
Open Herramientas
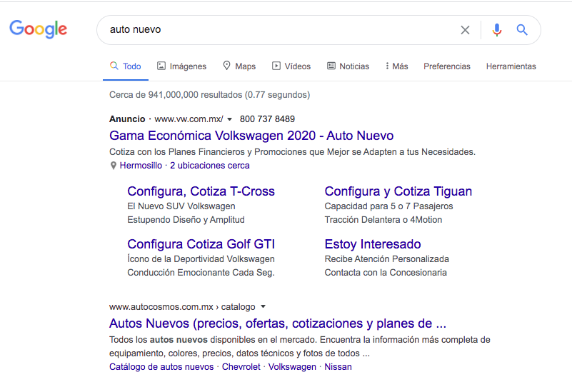pyautogui.click(x=511, y=66)
